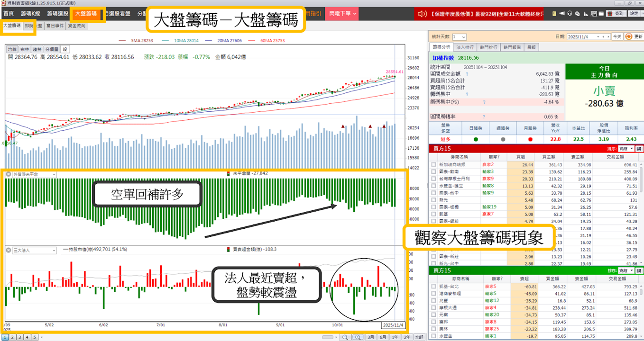Open the 法人排行 tab
The width and height of the screenshot is (644, 341).
[x=465, y=47]
